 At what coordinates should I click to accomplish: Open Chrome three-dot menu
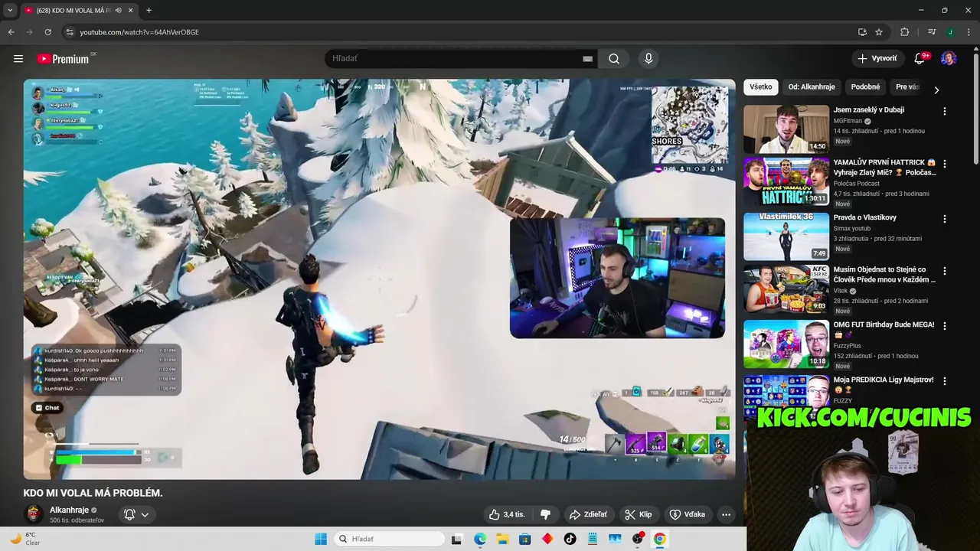click(968, 32)
